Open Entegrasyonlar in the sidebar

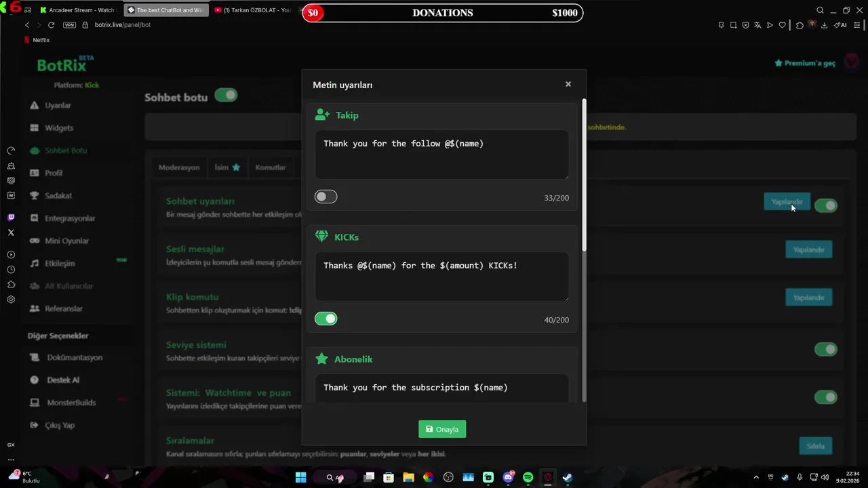click(62, 218)
